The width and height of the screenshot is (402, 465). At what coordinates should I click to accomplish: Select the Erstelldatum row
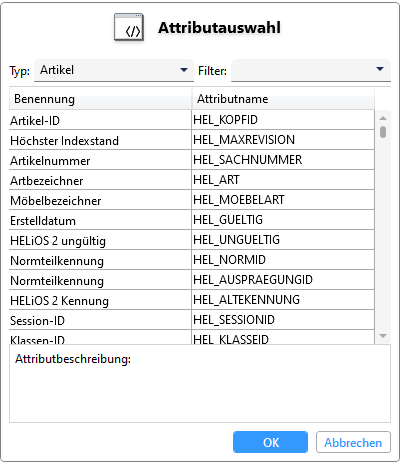pos(192,220)
